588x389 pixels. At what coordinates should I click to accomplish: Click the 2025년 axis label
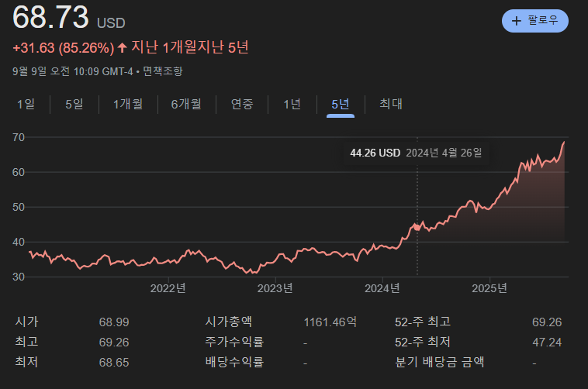[489, 288]
